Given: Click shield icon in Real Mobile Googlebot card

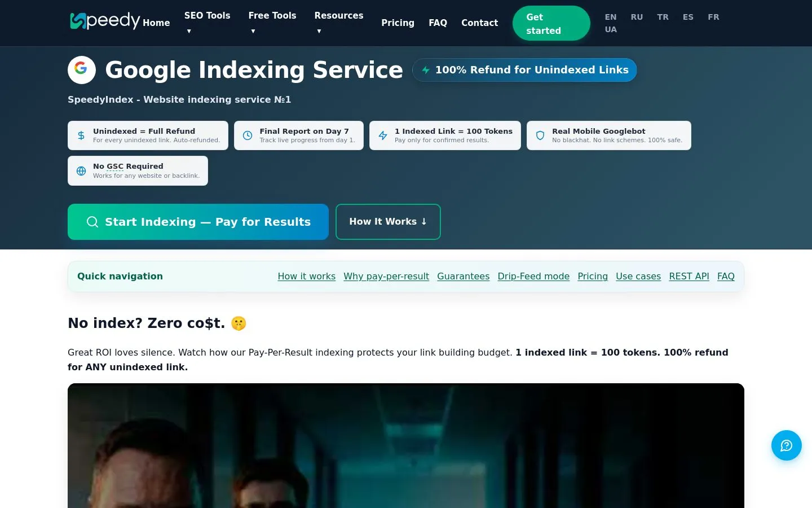Looking at the screenshot, I should tap(540, 135).
